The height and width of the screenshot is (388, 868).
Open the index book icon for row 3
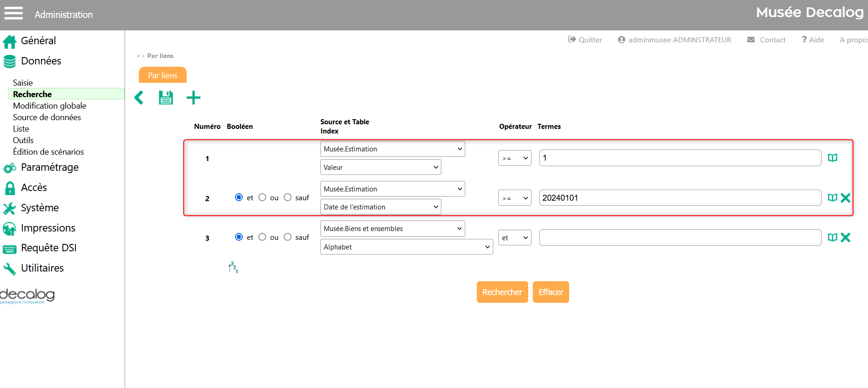pyautogui.click(x=832, y=237)
